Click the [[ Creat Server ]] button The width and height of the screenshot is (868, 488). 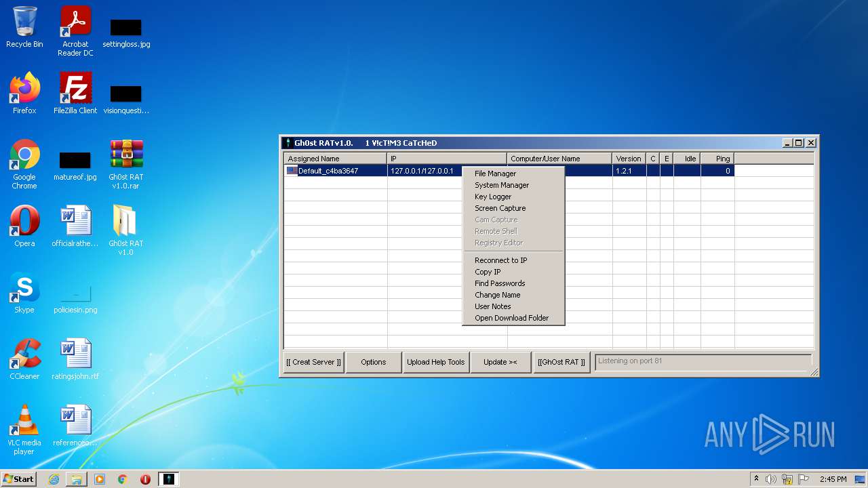313,362
